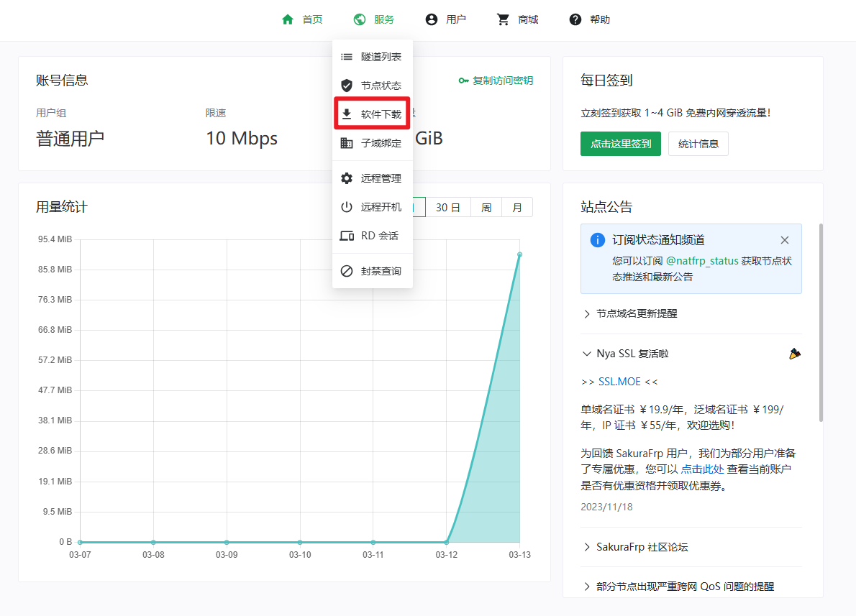Click the power icon for 远程开机
This screenshot has width=856, height=616.
point(347,207)
